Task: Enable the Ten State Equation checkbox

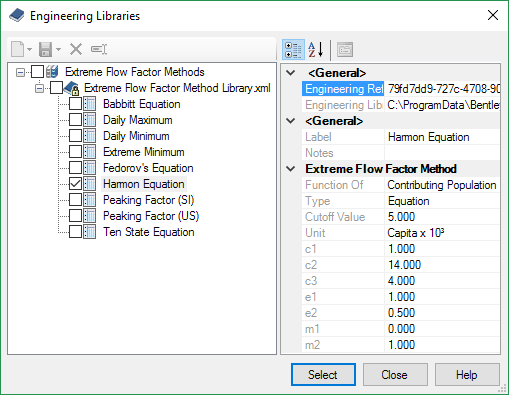Action: pyautogui.click(x=75, y=232)
